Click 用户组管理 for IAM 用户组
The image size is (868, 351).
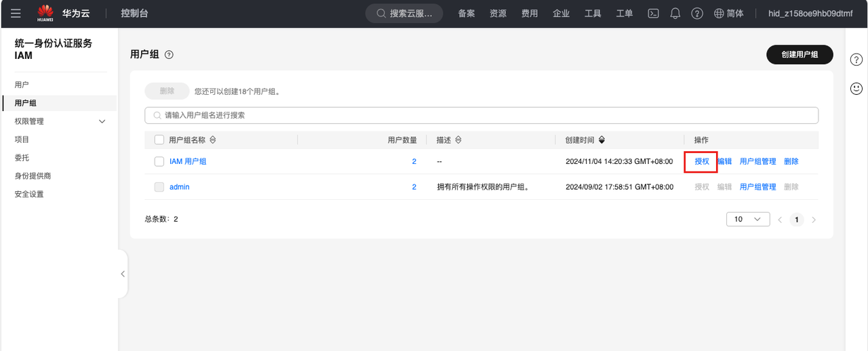click(x=758, y=161)
